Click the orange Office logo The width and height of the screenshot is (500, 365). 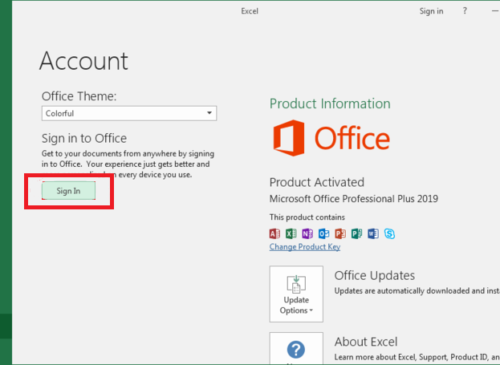point(331,138)
